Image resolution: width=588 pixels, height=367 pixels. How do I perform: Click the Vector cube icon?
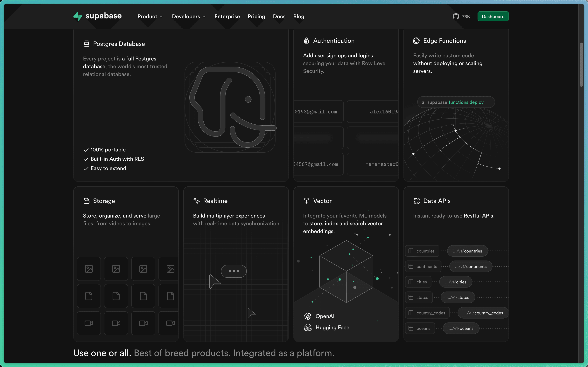coord(306,201)
